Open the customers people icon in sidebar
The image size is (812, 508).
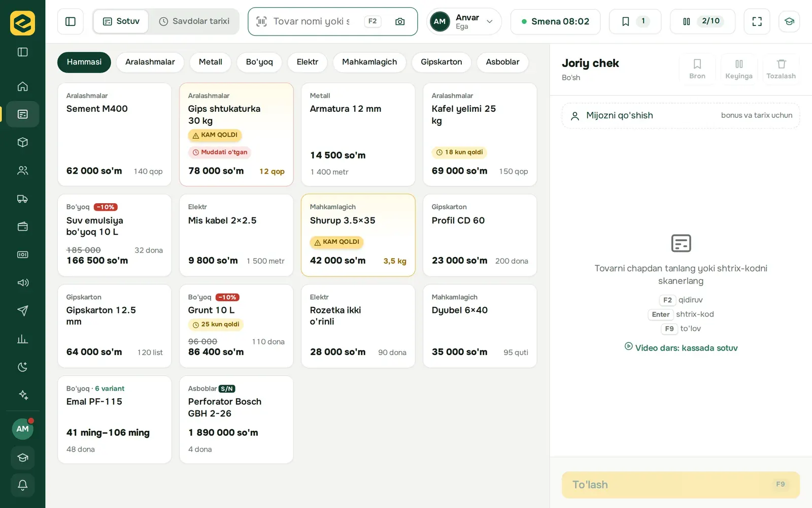tap(22, 171)
